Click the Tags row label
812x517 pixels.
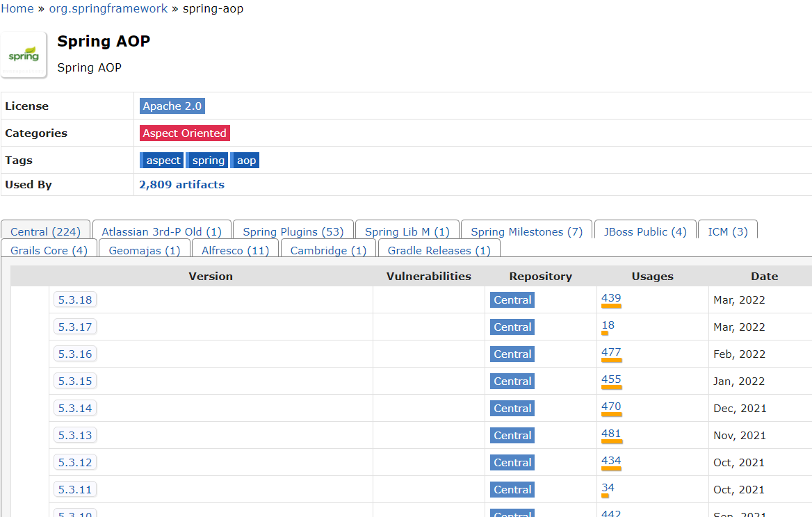coord(19,161)
